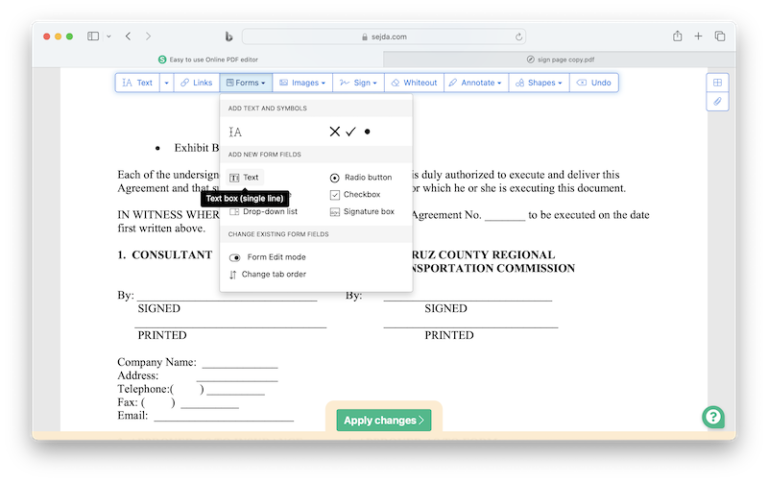Select Change tab order option
This screenshot has height=482, width=768.
click(x=267, y=274)
